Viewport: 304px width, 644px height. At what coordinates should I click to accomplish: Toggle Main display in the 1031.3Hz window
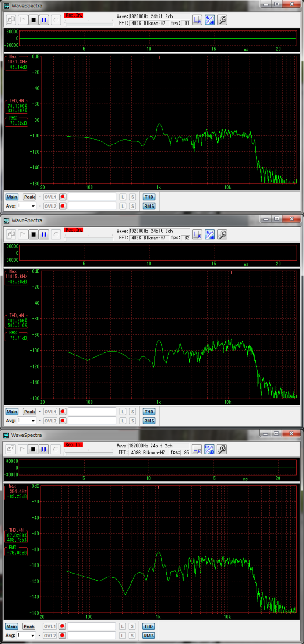tap(12, 197)
